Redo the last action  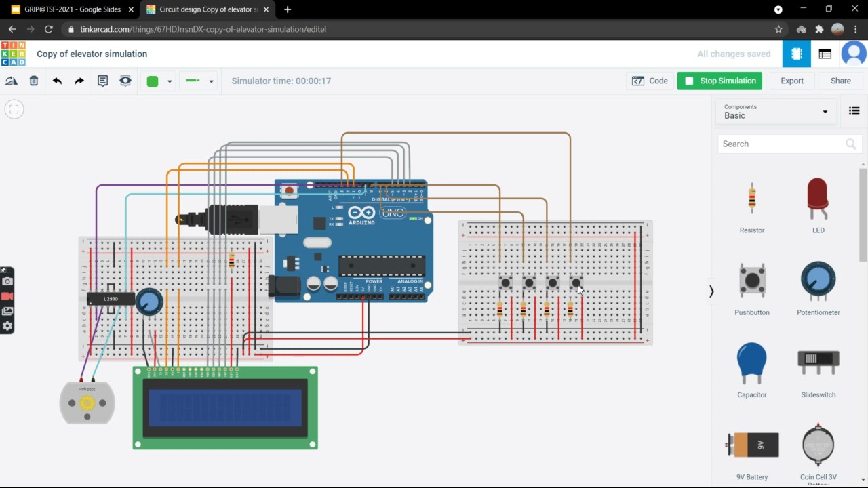tap(79, 81)
